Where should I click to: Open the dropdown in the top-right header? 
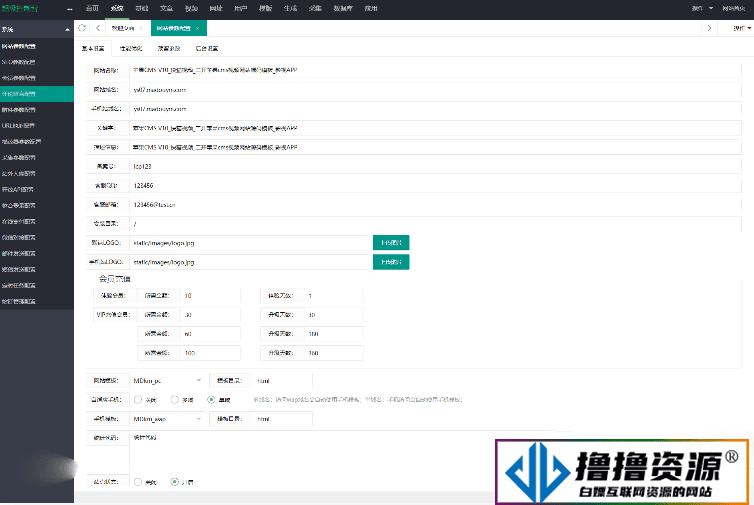[x=703, y=9]
